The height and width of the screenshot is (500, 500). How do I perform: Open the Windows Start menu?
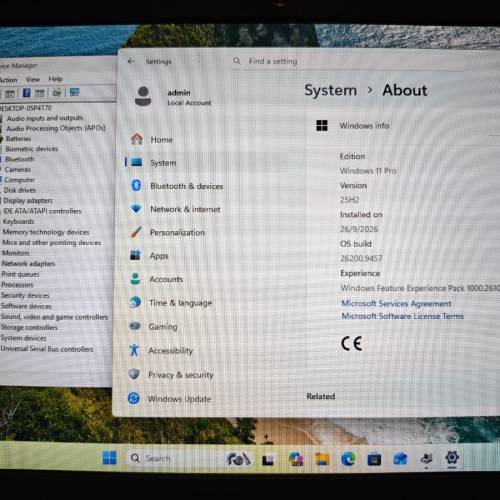coord(109,457)
